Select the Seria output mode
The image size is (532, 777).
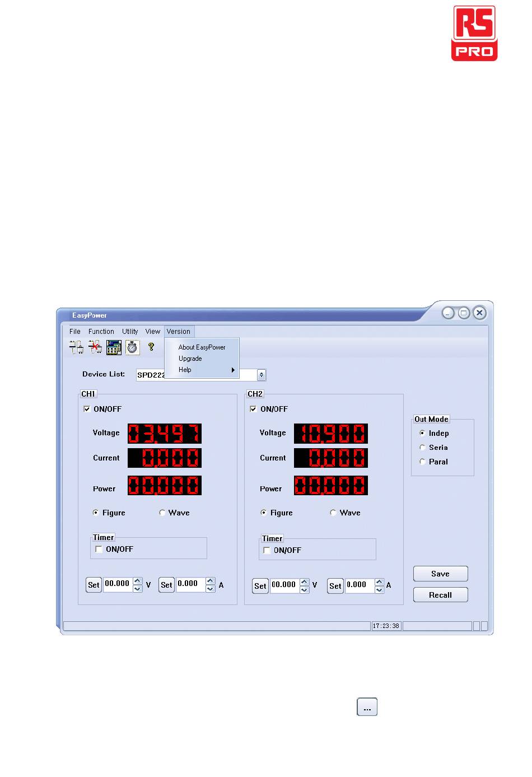point(422,448)
